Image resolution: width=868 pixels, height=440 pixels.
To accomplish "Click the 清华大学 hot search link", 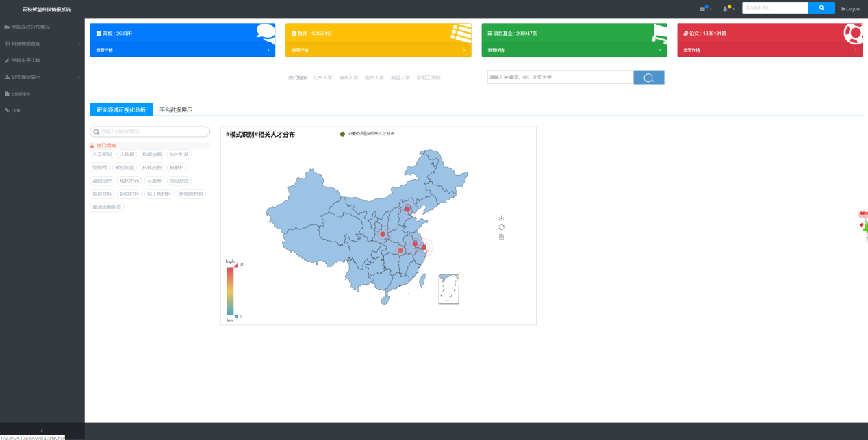I will [x=348, y=78].
